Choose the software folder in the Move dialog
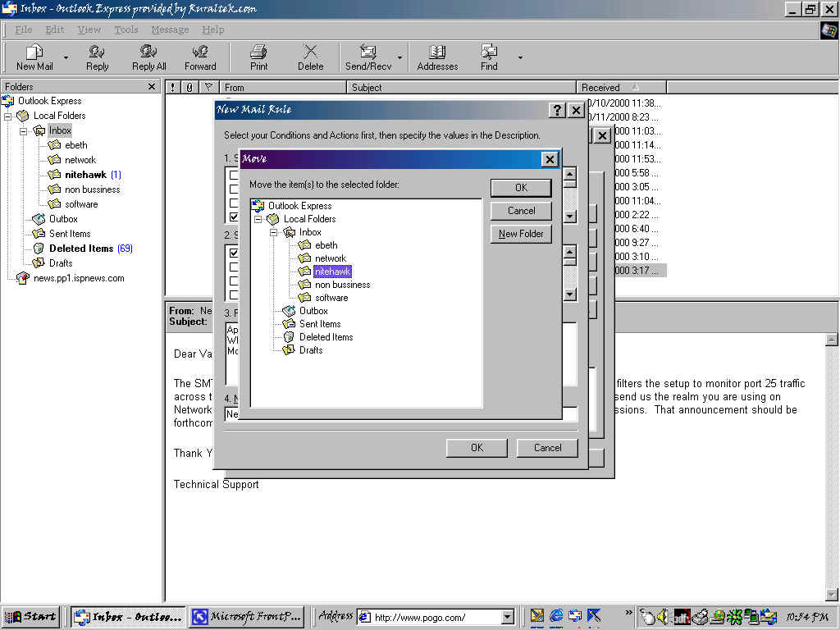Viewport: 840px width, 630px height. (331, 298)
